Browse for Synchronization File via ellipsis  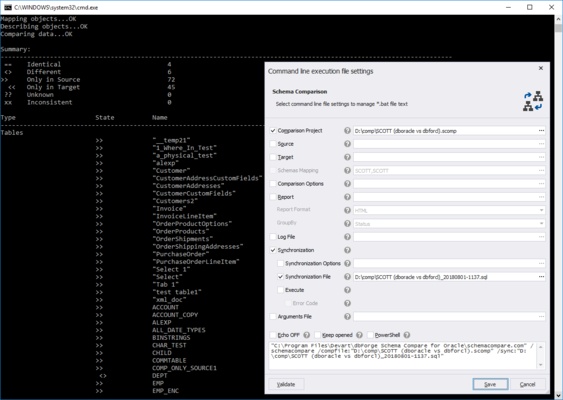(541, 277)
